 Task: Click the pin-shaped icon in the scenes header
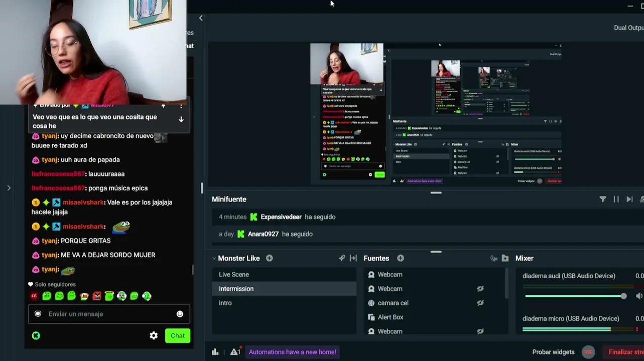point(342,258)
